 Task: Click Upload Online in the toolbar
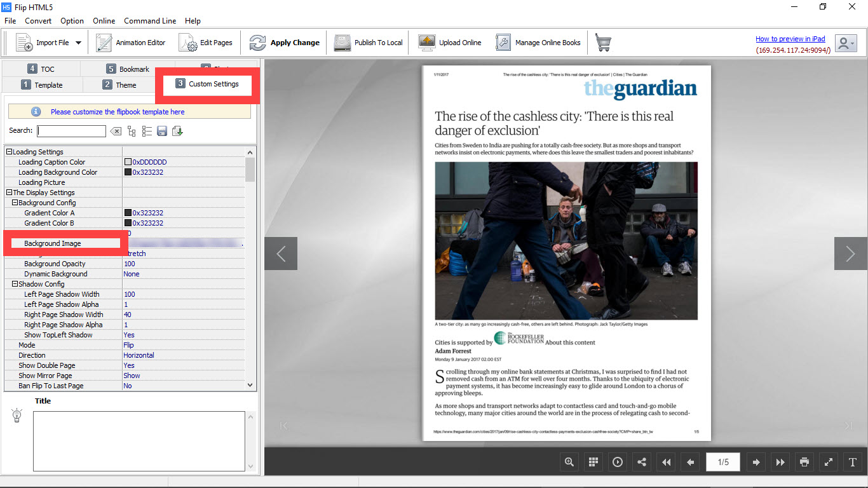tap(450, 43)
